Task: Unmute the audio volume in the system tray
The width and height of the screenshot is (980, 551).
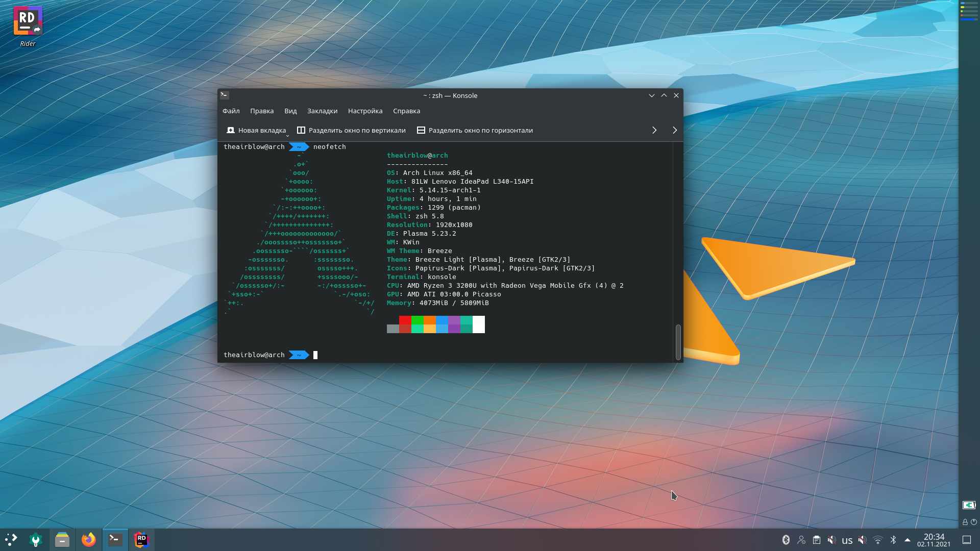Action: pos(833,540)
